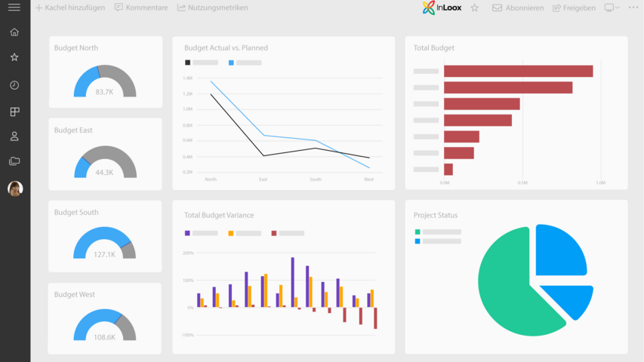
Task: Mark the dashboard as favorite with the top star
Action: [x=475, y=8]
